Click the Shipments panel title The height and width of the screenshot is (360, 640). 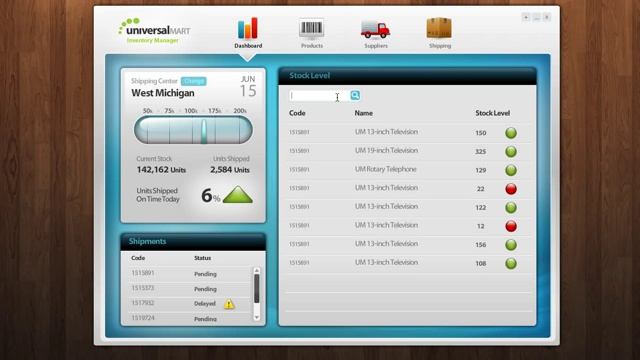coord(147,241)
